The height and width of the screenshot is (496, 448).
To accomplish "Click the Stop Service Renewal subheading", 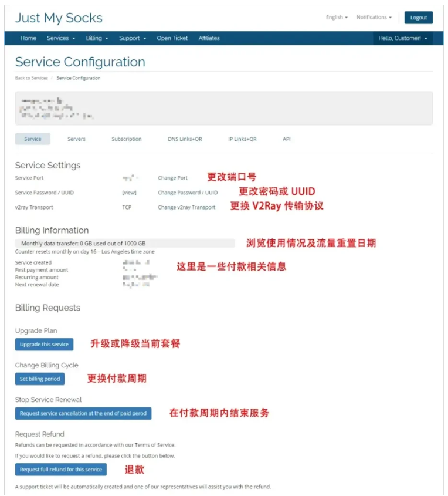I will (48, 400).
